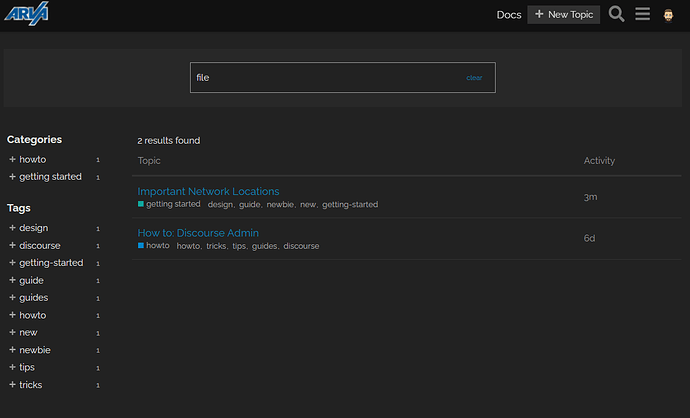The width and height of the screenshot is (690, 418).
Task: Click the design tag under Important Network Locations
Action: [220, 205]
